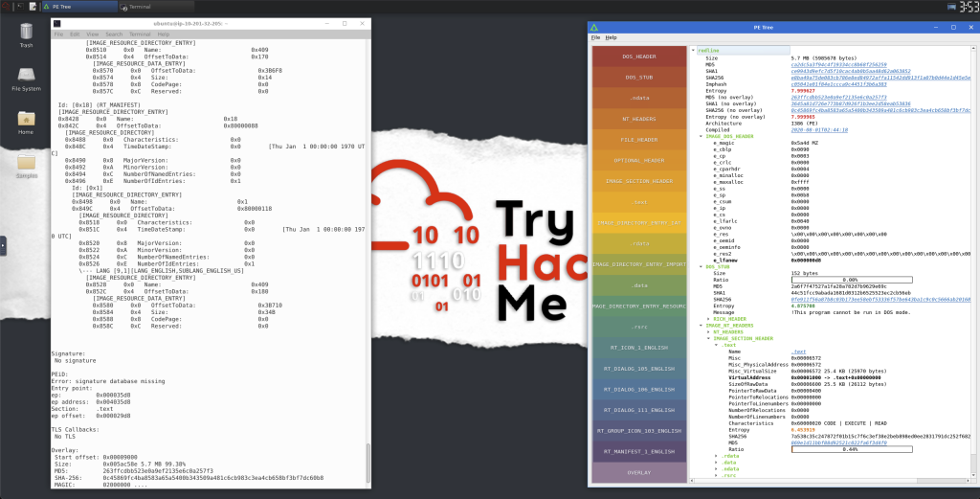Image resolution: width=980 pixels, height=499 pixels.
Task: Click the PE Tree vertical scrollbar
Action: tap(974, 262)
